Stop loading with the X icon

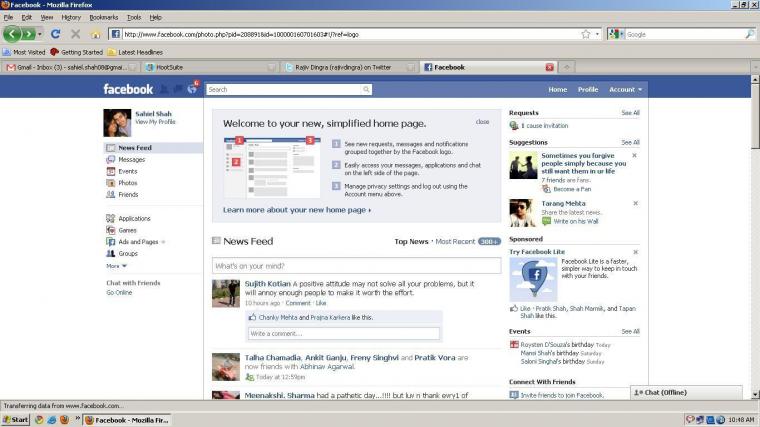tap(75, 34)
